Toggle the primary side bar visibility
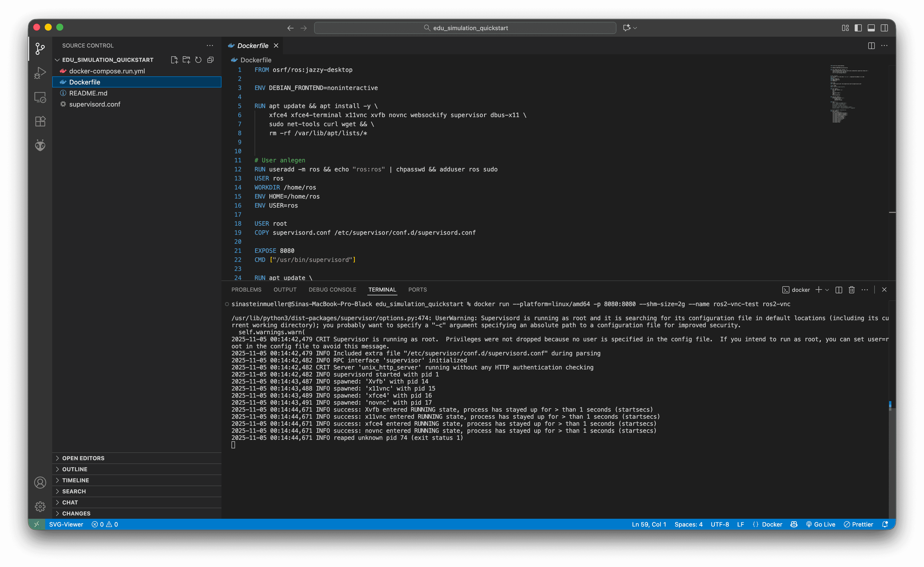This screenshot has width=924, height=567. coord(858,28)
